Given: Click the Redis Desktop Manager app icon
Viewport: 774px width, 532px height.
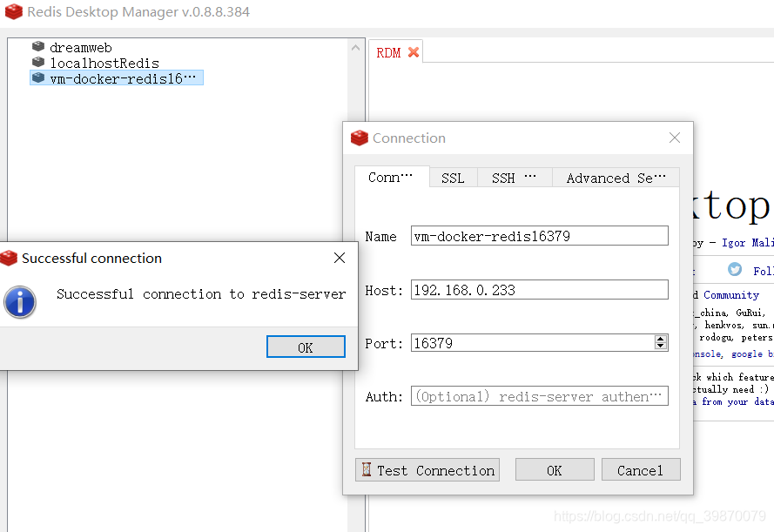Looking at the screenshot, I should [x=14, y=11].
